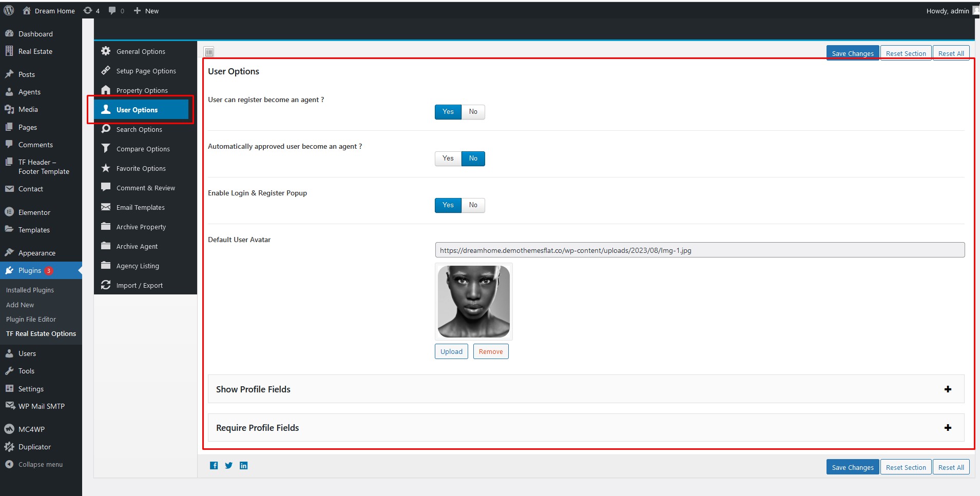The width and height of the screenshot is (980, 496).
Task: Click the Media icon in sidebar
Action: pyautogui.click(x=9, y=109)
